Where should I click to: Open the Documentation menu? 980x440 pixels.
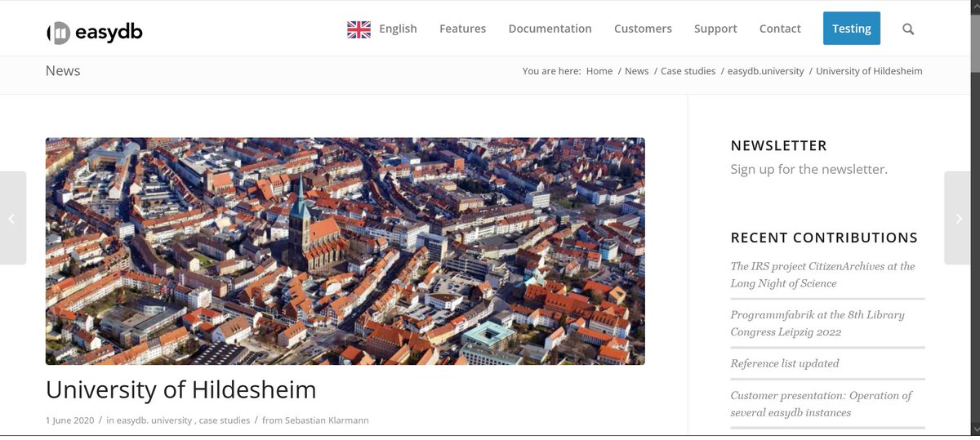point(550,29)
